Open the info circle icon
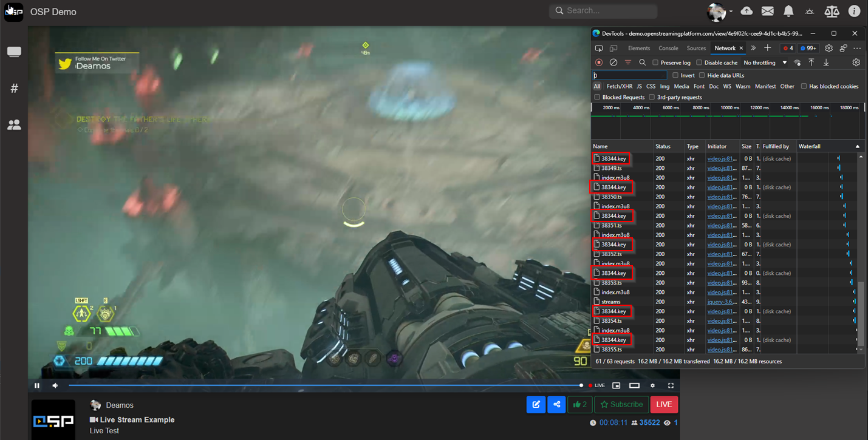868x440 pixels. (854, 11)
